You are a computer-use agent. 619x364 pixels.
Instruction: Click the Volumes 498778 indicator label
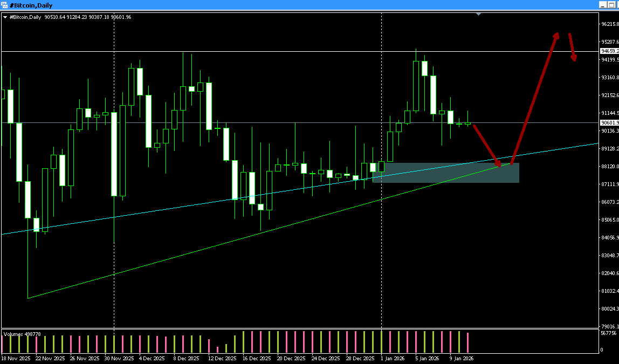click(22, 334)
